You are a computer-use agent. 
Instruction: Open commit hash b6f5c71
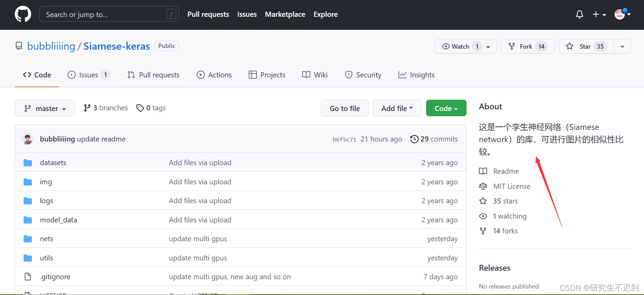coord(344,139)
